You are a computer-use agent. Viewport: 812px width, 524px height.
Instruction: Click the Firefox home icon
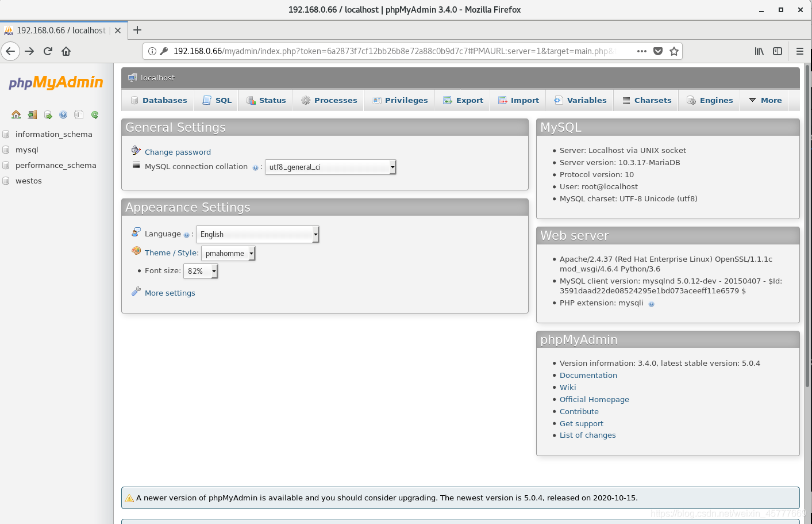coord(66,51)
